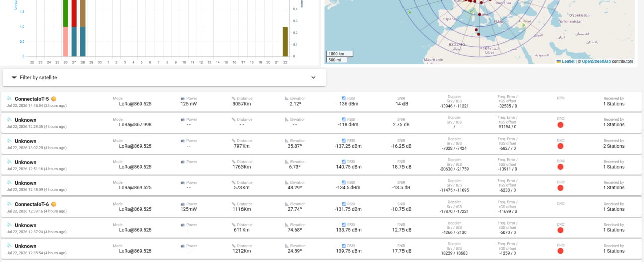The height and width of the screenshot is (262, 644).
Task: Click red CRC indicator in the 12:51:16 row
Action: click(x=560, y=167)
